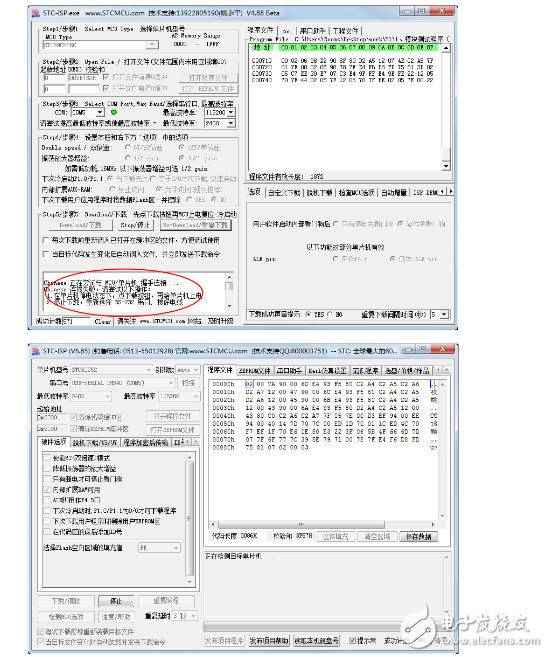Open the COM5 port dropdown
This screenshot has width=548, height=657.
(100, 112)
